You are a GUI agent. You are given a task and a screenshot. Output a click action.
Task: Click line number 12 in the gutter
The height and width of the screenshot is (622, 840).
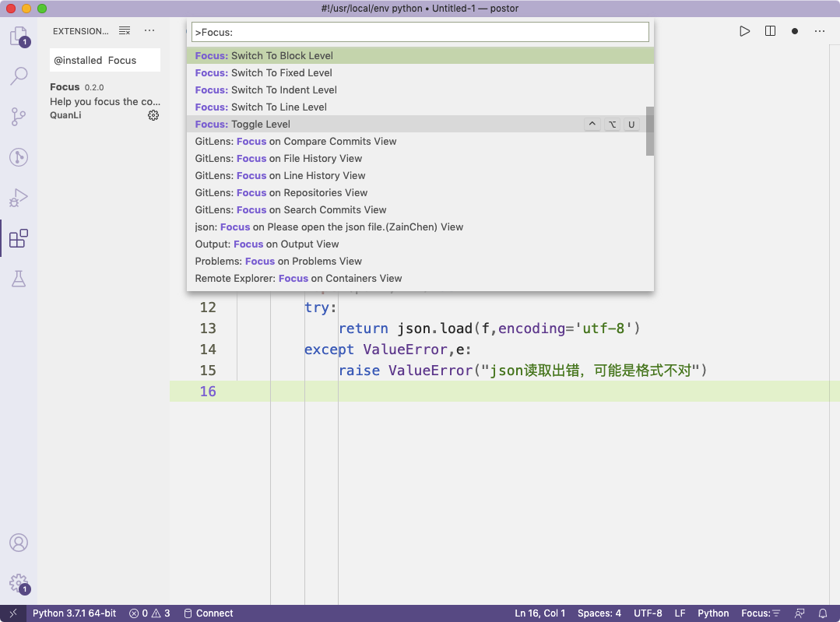[208, 307]
